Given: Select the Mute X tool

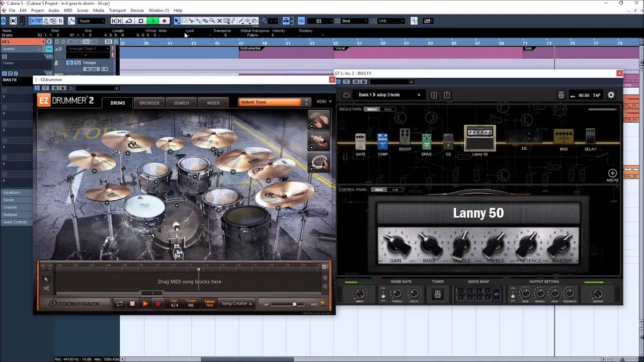Looking at the screenshot, I should click(219, 21).
